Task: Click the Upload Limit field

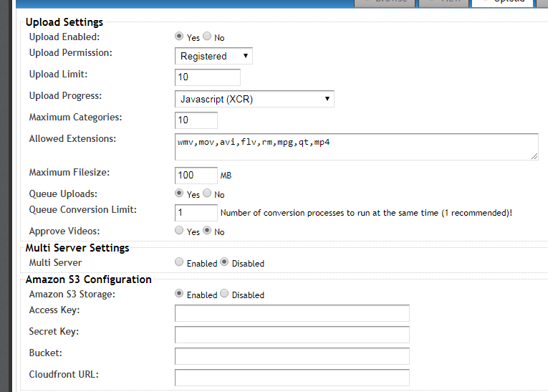Action: 207,77
